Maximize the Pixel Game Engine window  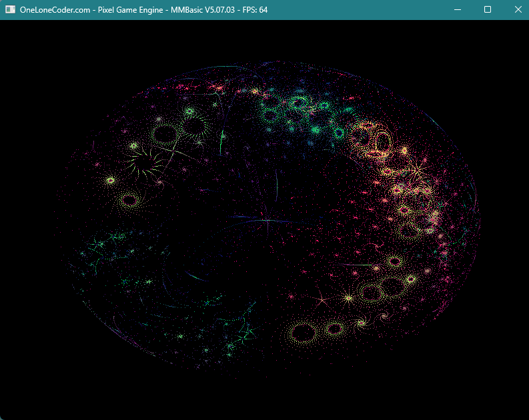point(488,9)
